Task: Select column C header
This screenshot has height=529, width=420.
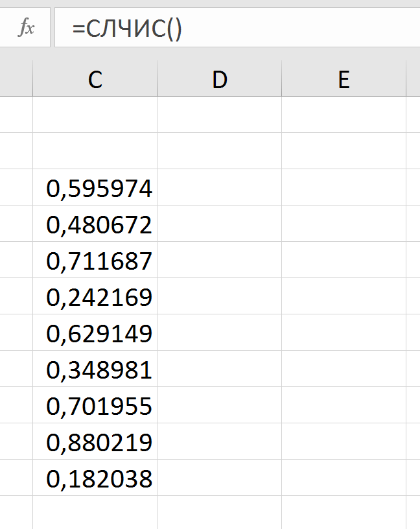Action: (95, 79)
